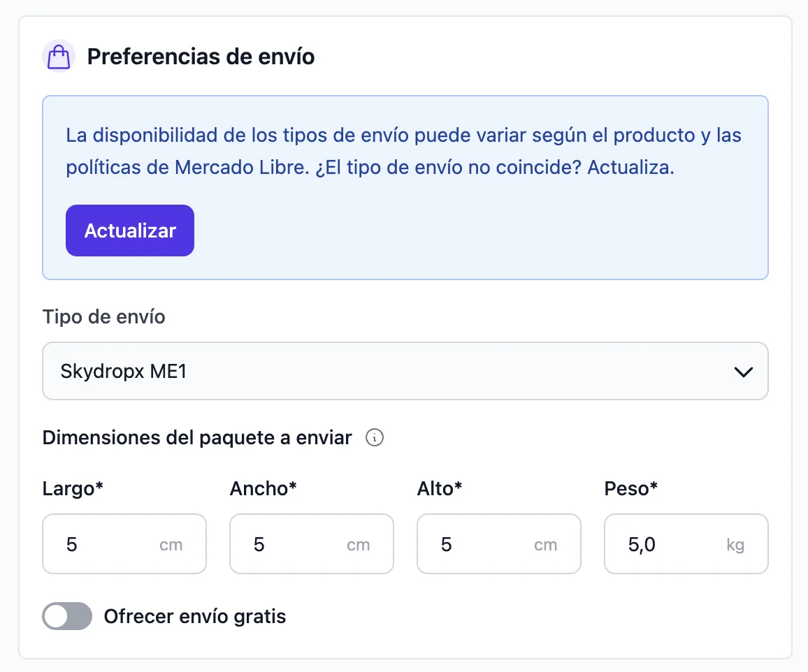The image size is (808, 672).
Task: Click the Ofrecer envío gratis label text
Action: point(195,616)
